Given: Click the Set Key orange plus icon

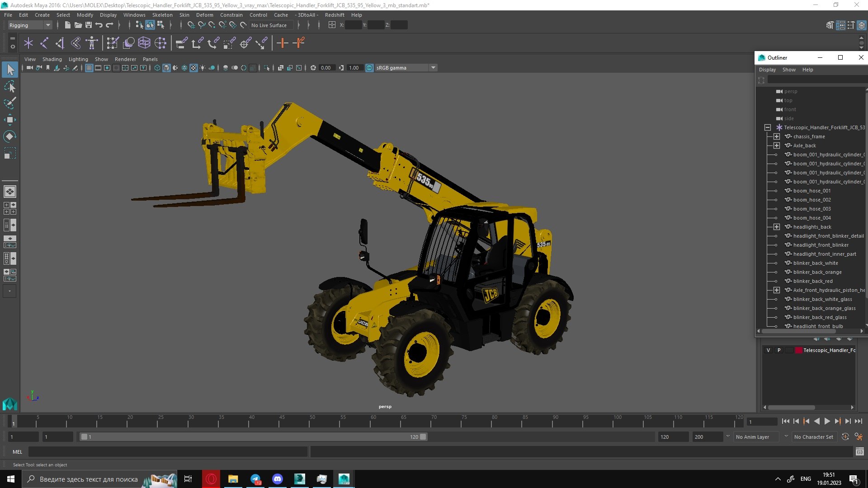Looking at the screenshot, I should (x=283, y=43).
